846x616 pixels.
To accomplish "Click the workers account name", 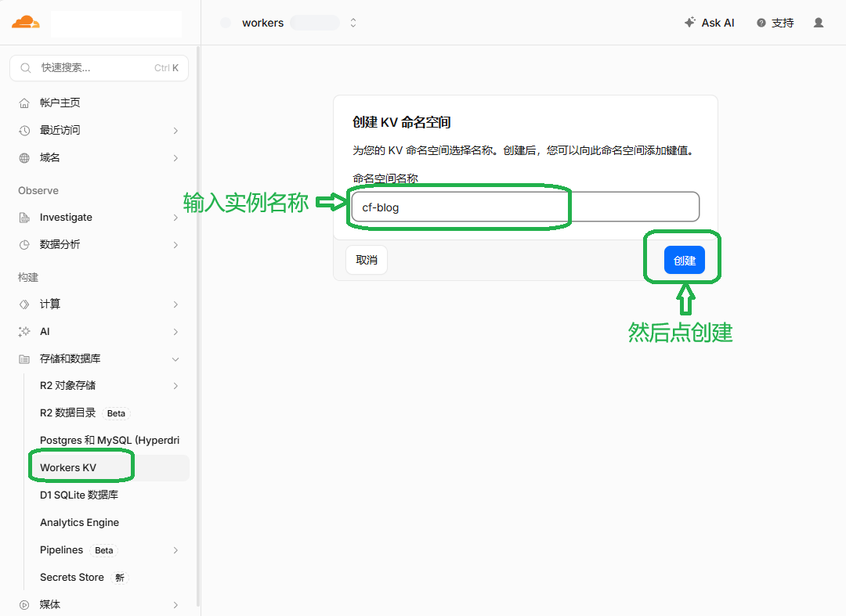I will (262, 23).
